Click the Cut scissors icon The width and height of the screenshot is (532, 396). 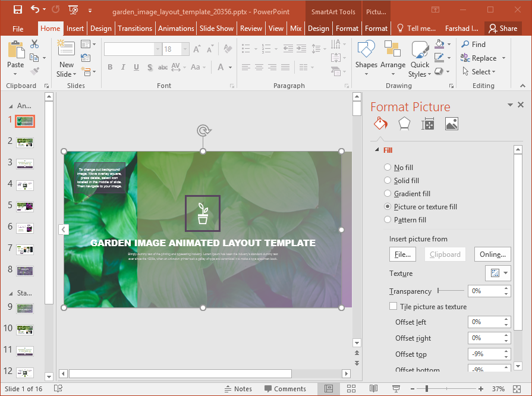click(x=34, y=44)
